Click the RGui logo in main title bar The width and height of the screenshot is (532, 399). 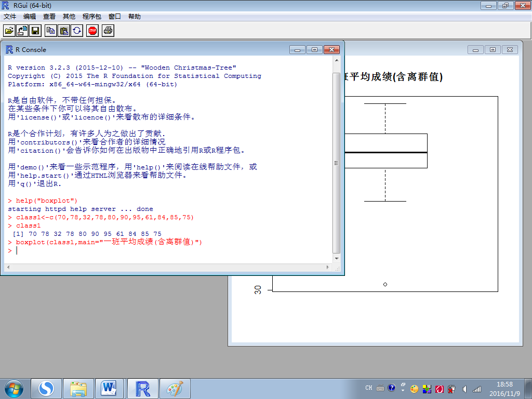point(5,5)
